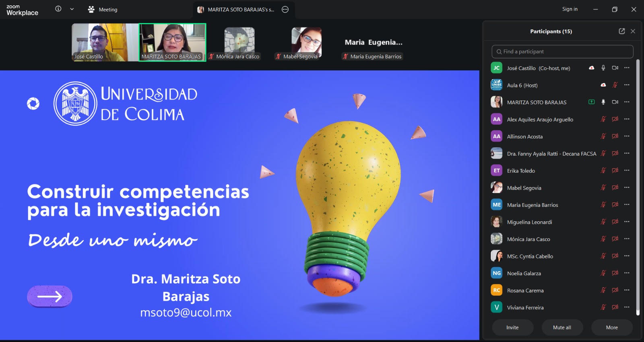Click José Castillo's cloud recording icon
The width and height of the screenshot is (644, 342).
[x=591, y=68]
